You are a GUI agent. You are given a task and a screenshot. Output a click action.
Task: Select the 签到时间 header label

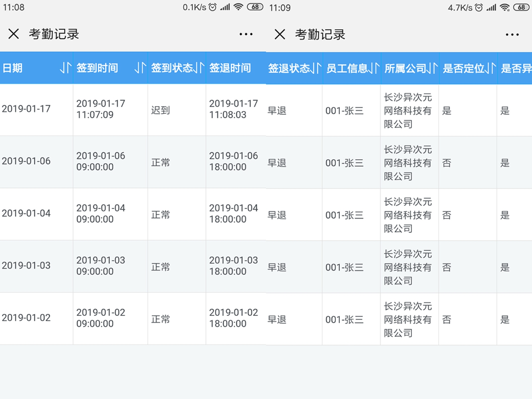[97, 68]
